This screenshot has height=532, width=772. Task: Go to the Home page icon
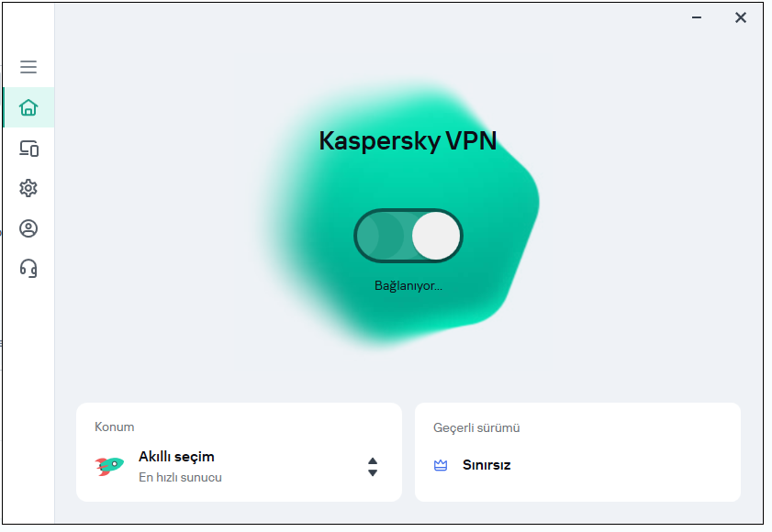pyautogui.click(x=28, y=107)
